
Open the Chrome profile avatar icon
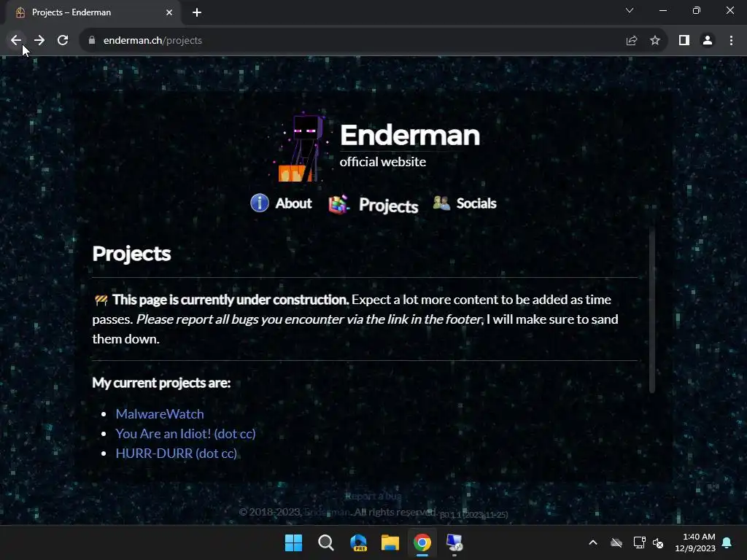[708, 41]
